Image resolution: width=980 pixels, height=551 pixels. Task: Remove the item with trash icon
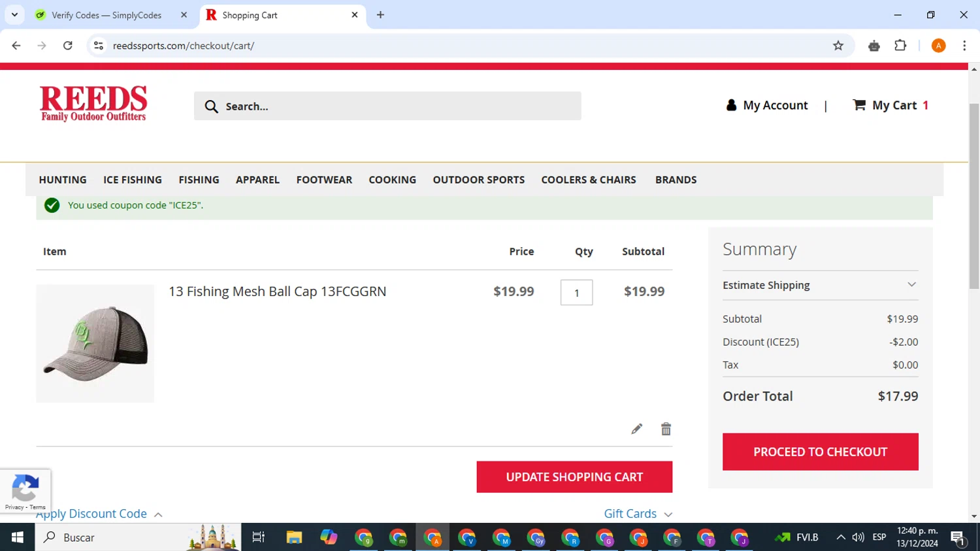666,429
